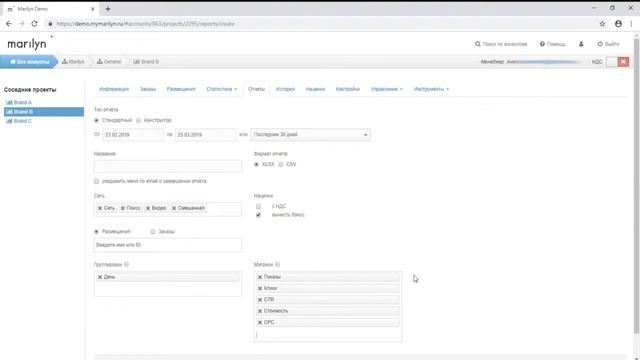Expand the Статистика dropdown tab
640x360 pixels.
pyautogui.click(x=222, y=89)
